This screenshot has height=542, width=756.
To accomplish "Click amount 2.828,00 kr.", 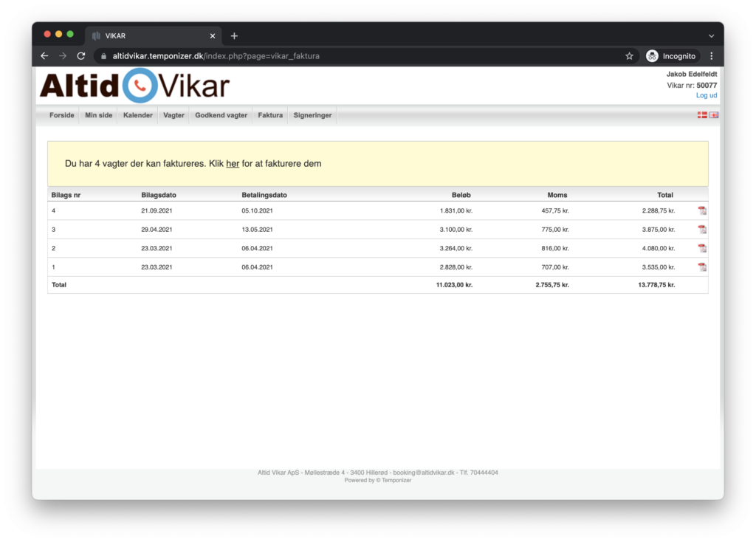I will click(x=456, y=267).
